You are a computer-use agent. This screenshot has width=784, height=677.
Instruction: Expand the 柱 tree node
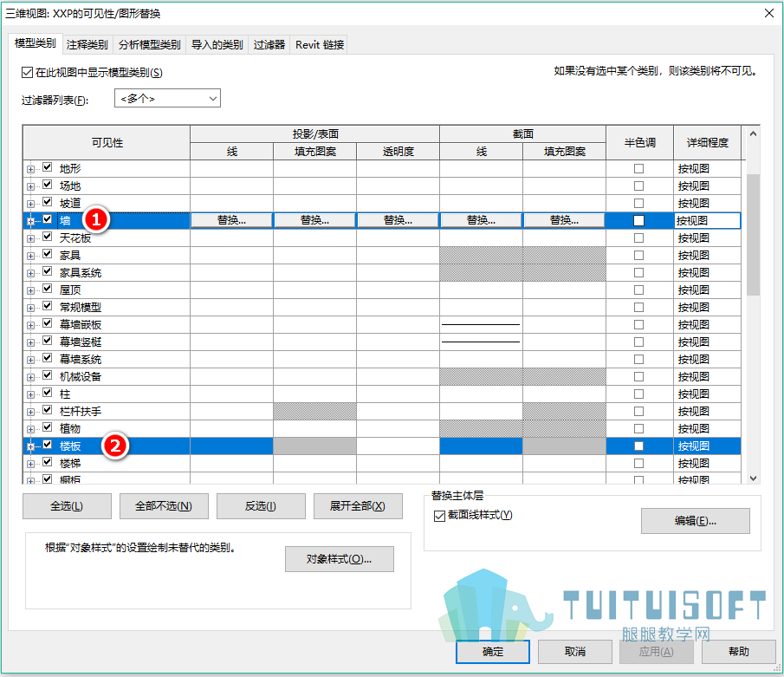click(30, 394)
